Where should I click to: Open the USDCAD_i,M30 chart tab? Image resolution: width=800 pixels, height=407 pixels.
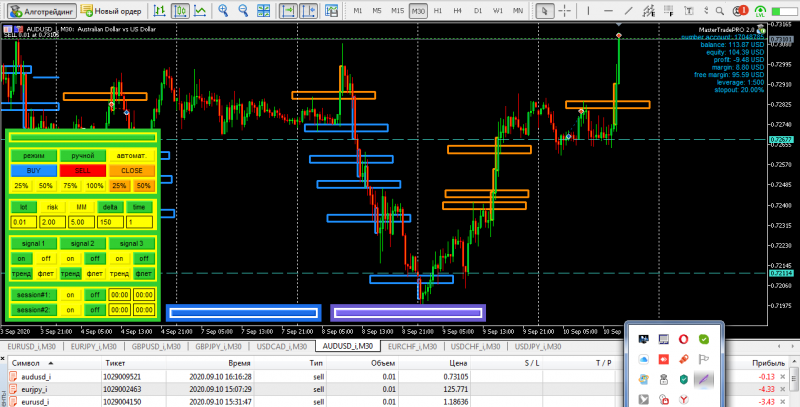[x=282, y=346]
